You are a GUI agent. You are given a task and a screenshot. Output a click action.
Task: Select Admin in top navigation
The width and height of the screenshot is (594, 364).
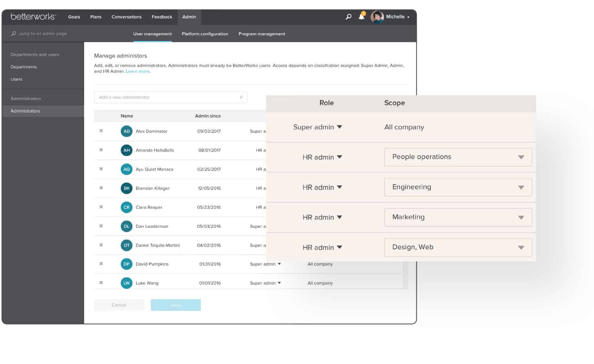189,17
